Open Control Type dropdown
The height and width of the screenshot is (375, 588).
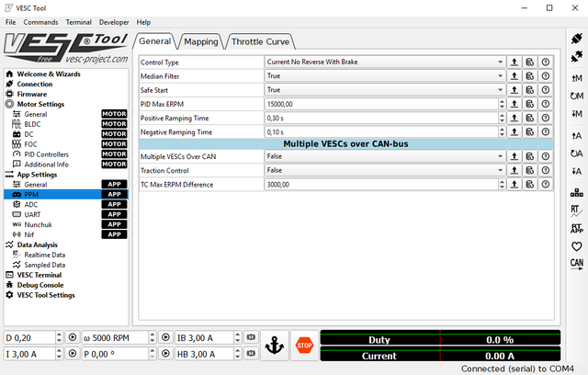[385, 62]
